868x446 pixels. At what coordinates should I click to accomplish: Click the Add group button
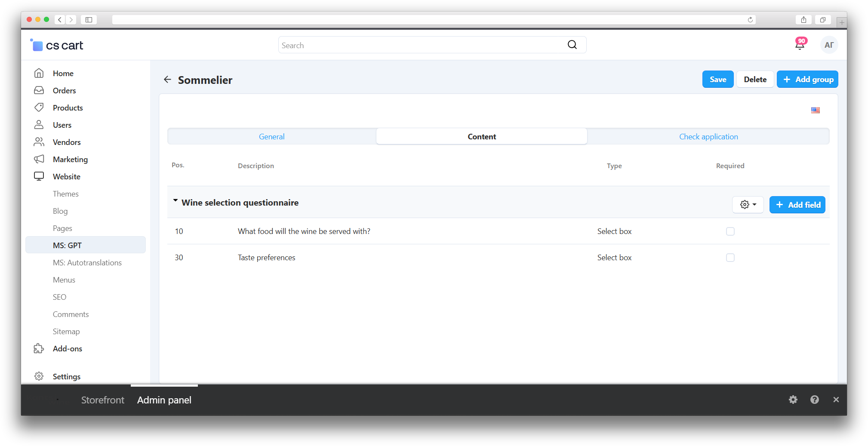807,80
